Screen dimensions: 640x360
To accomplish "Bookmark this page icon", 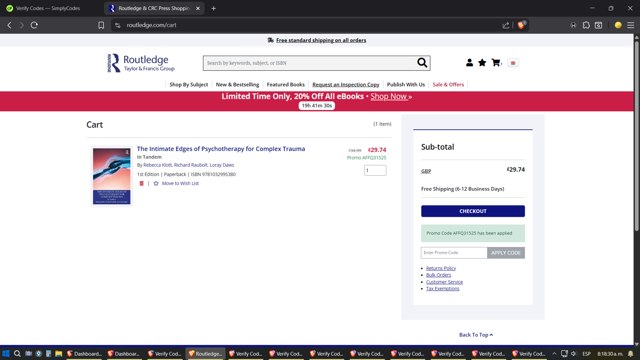I will (101, 25).
